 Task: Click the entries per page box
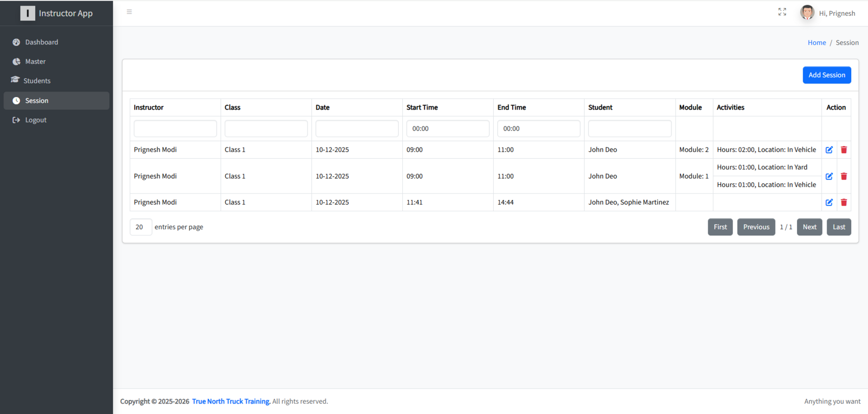(x=140, y=227)
